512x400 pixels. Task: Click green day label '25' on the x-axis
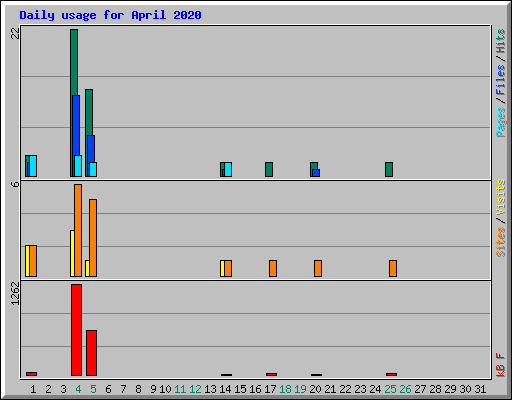click(390, 389)
